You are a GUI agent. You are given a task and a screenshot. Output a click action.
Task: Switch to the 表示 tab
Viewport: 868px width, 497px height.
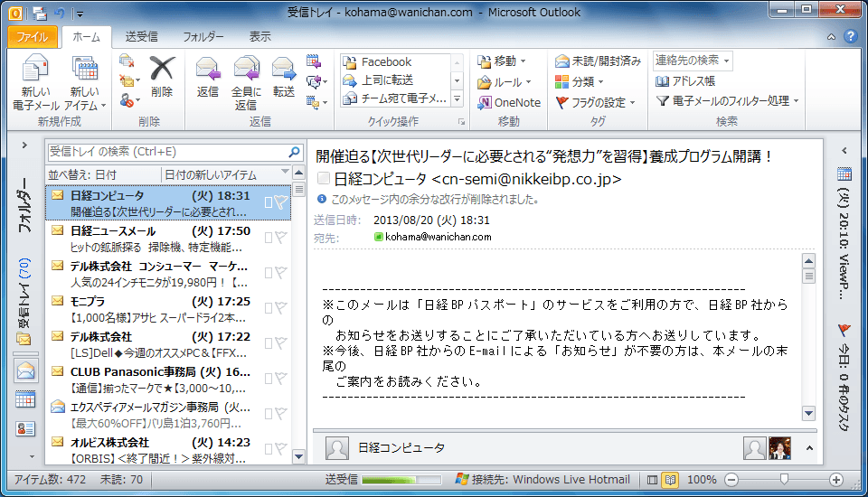click(259, 36)
